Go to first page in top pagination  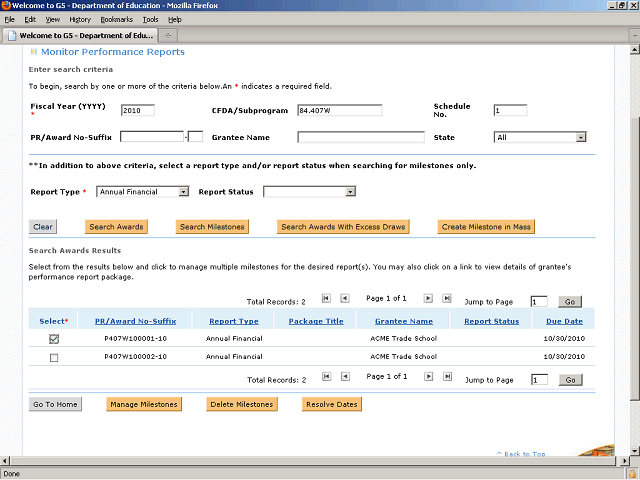pos(325,298)
